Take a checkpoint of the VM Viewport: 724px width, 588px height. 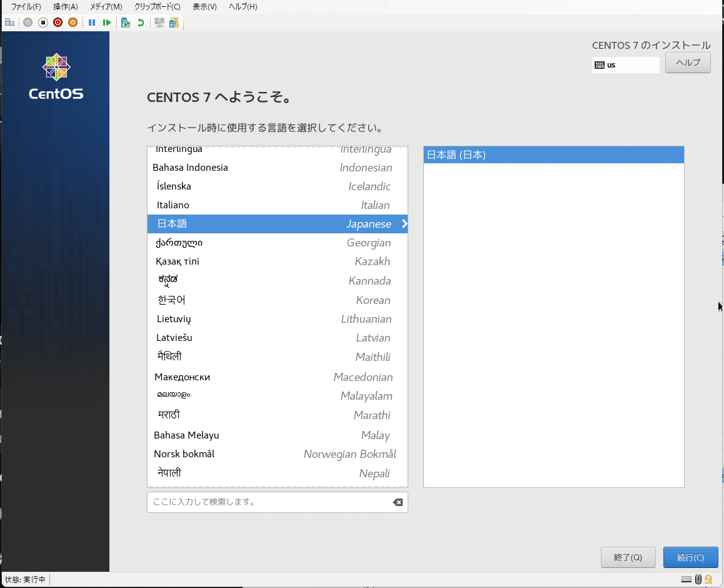pos(124,22)
